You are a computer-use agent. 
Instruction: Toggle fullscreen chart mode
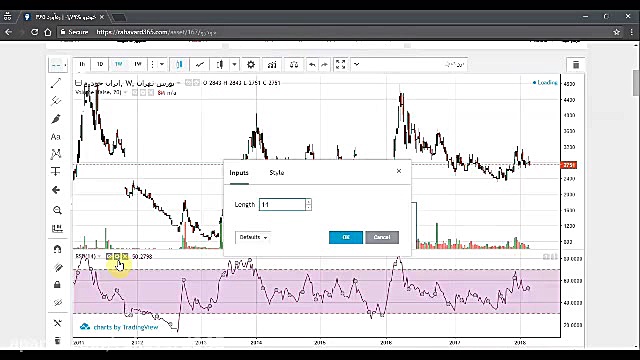click(x=340, y=64)
